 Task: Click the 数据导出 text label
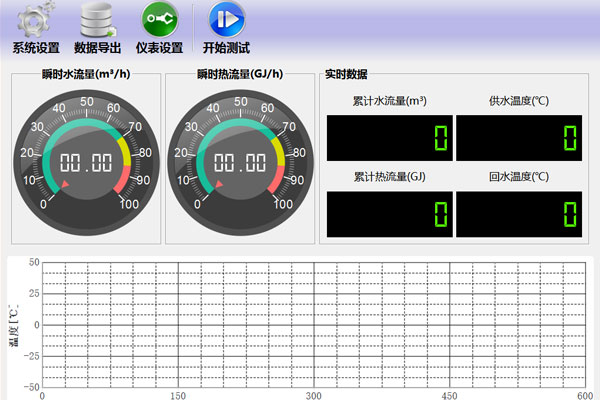(x=97, y=47)
